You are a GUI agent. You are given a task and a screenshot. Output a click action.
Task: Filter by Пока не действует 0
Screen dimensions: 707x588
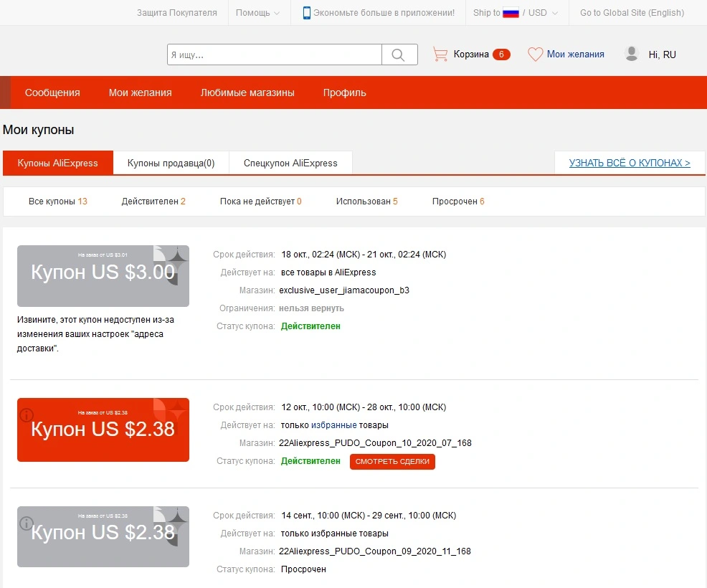(x=260, y=201)
